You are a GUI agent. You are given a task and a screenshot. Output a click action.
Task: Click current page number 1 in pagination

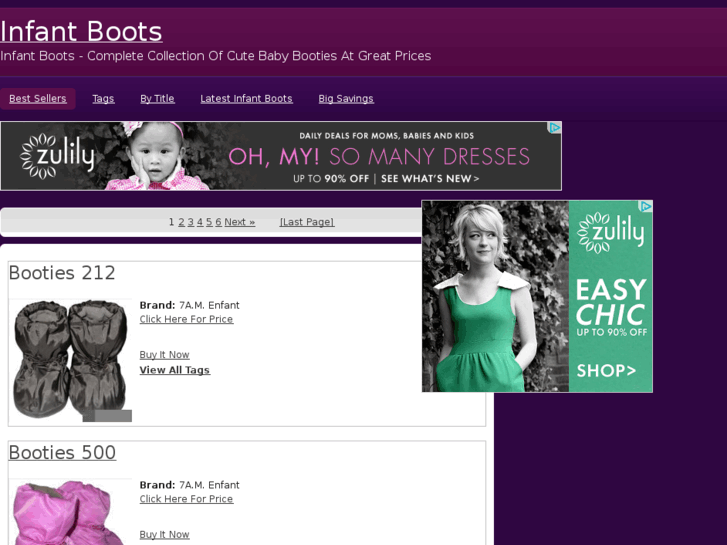[x=172, y=222]
